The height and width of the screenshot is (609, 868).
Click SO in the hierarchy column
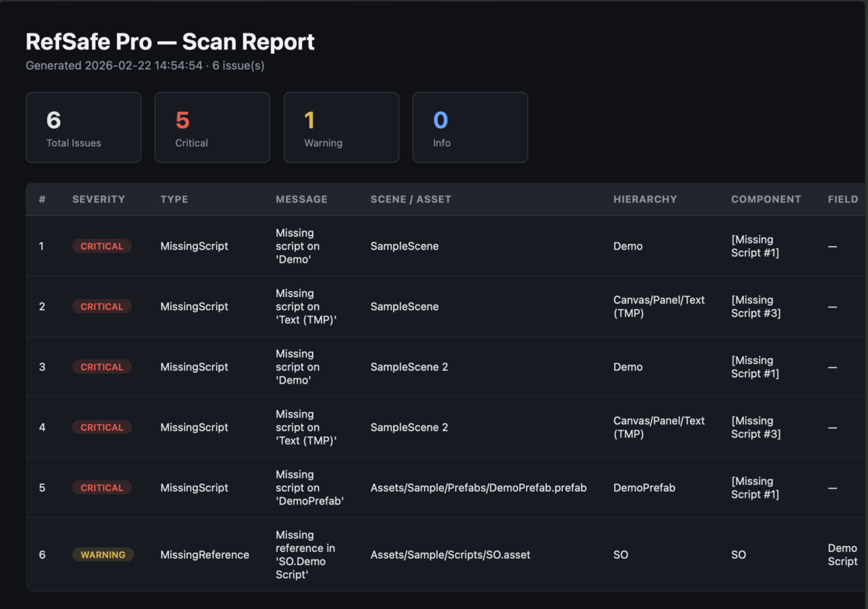(x=621, y=555)
